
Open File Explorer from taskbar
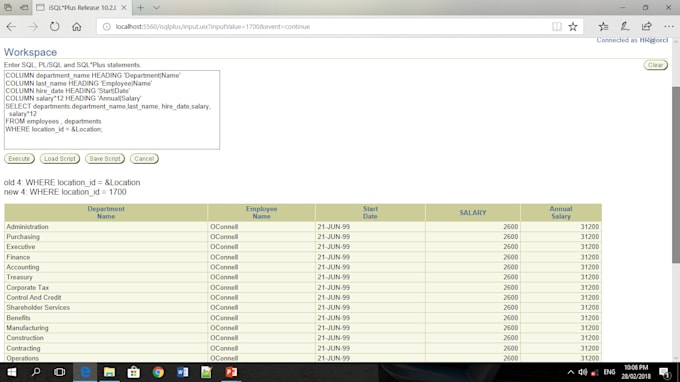109,372
